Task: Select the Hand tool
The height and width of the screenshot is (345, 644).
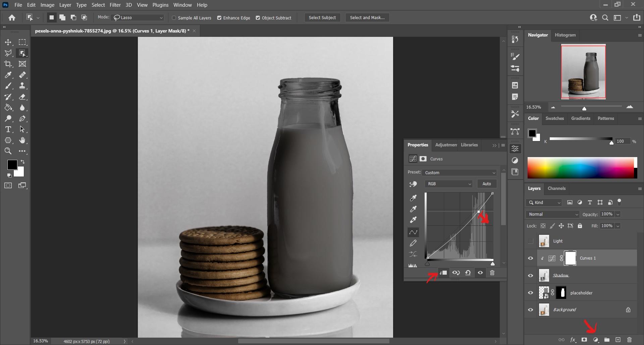Action: pos(22,140)
